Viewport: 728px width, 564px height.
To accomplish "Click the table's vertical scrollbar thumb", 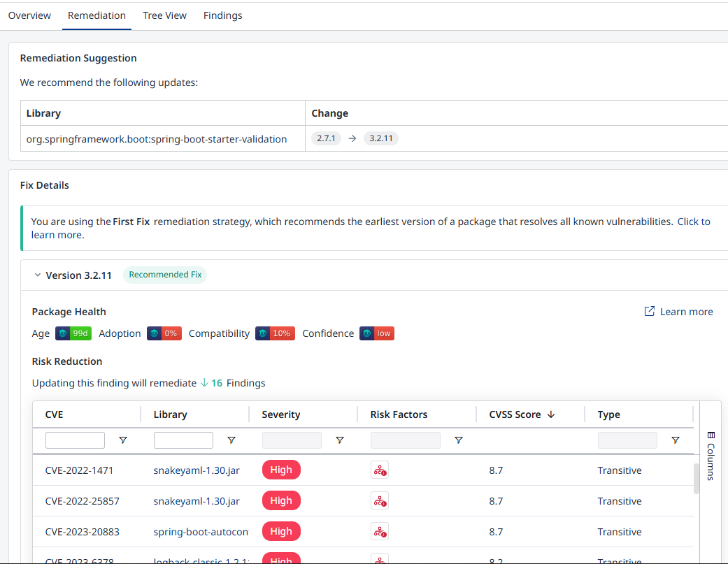I will tap(696, 479).
